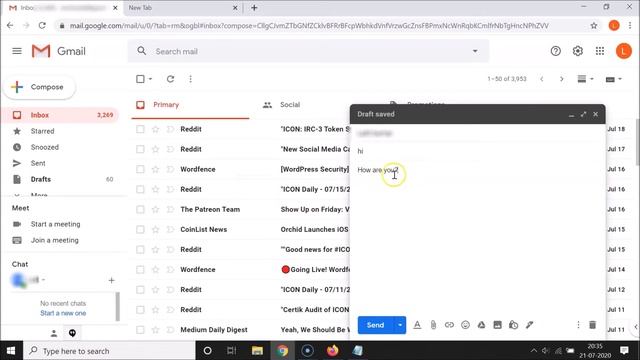Open Gmail settings gear

point(578,51)
